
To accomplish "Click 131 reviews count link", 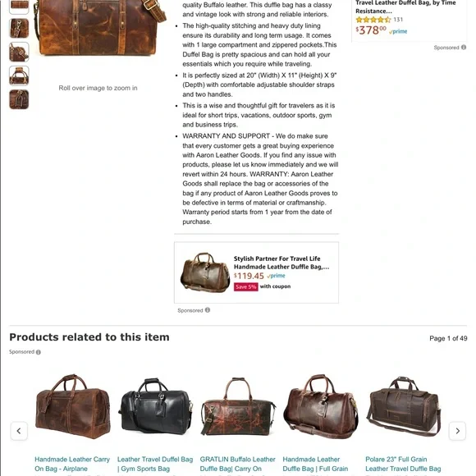I will (398, 20).
